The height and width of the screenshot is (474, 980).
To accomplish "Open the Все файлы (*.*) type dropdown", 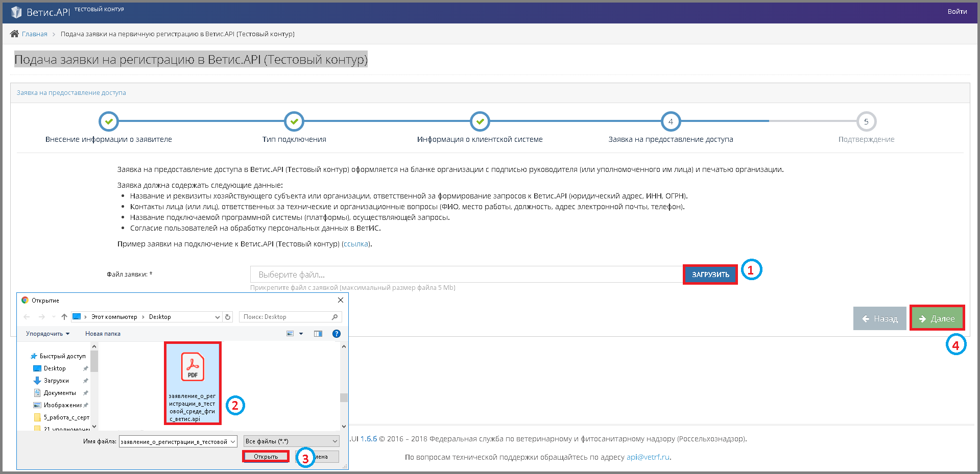I will pos(292,441).
